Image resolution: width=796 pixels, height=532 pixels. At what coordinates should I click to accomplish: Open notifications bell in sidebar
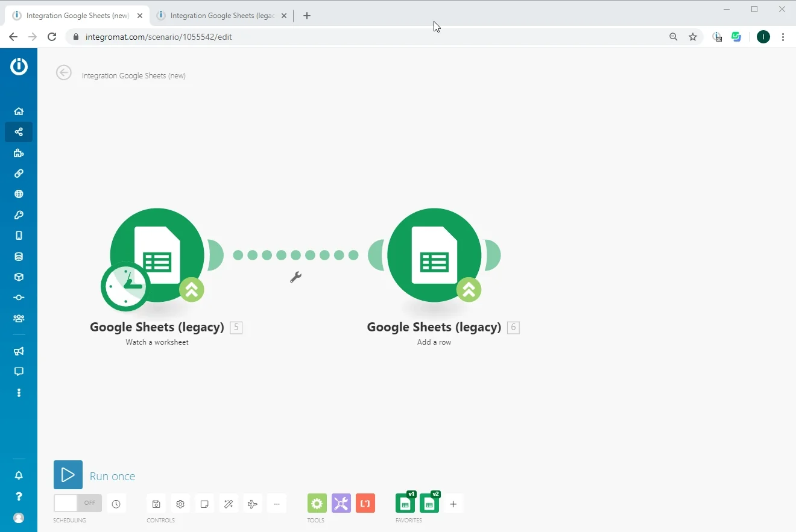[x=19, y=475]
